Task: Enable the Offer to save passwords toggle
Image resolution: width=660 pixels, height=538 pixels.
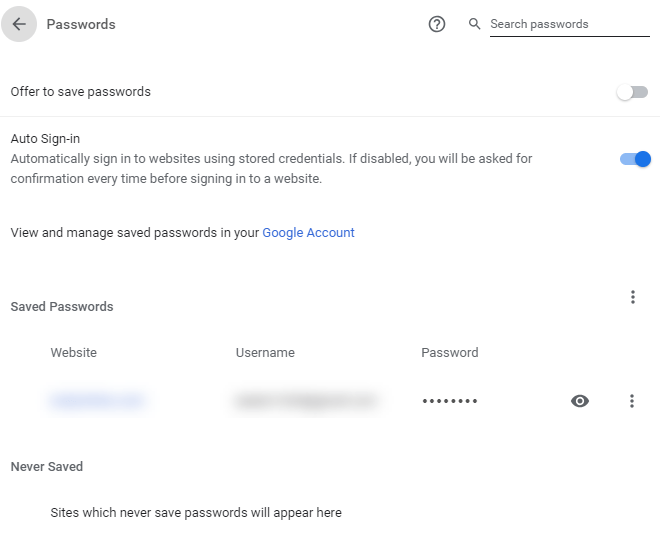Action: coord(632,92)
